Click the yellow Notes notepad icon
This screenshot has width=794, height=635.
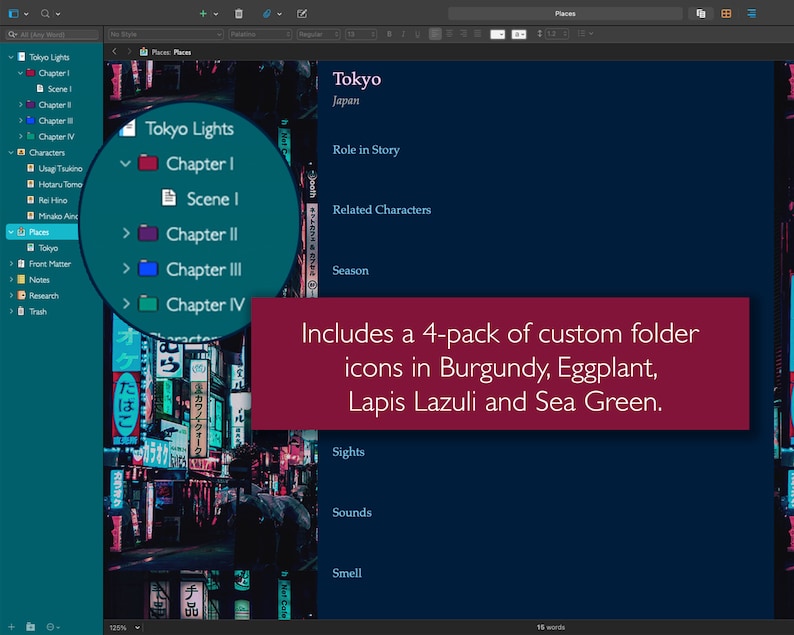click(x=21, y=279)
